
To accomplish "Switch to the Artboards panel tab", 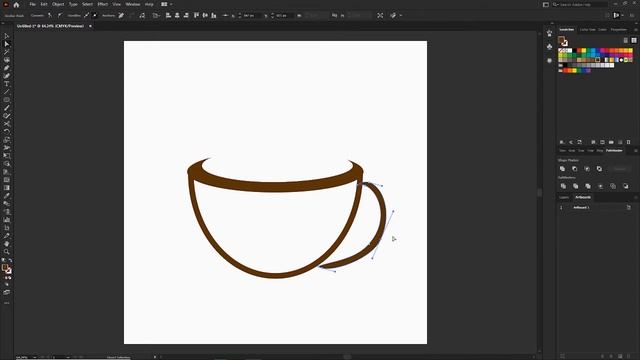I will 583,198.
